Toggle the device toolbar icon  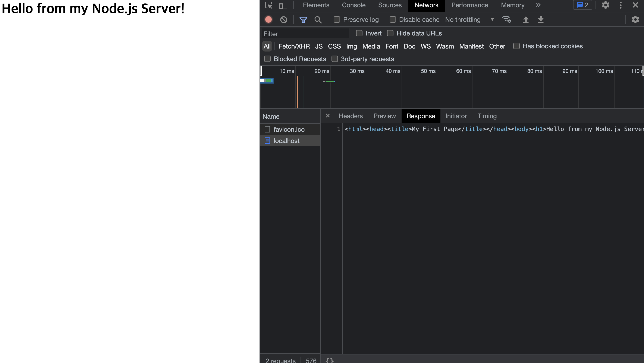283,5
